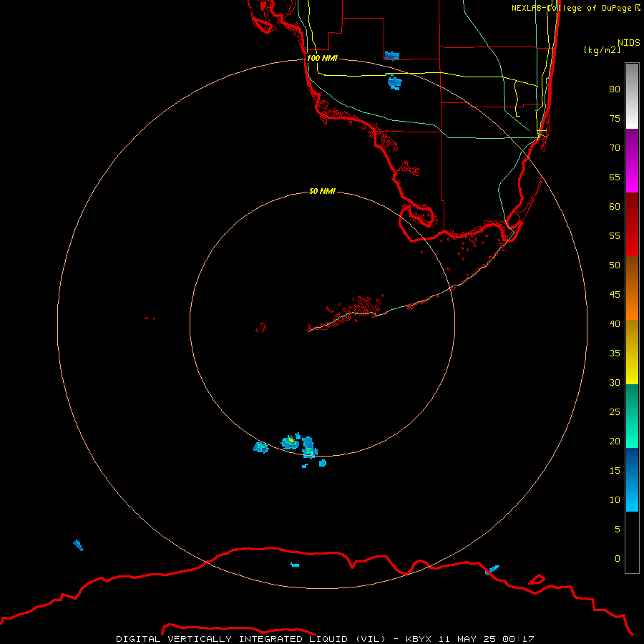Image resolution: width=644 pixels, height=644 pixels.
Task: Select legend value 15
Action: click(615, 471)
